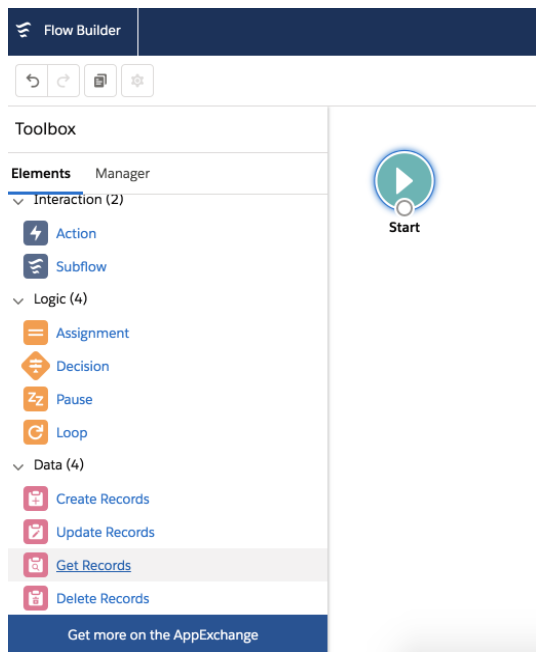Click the Update Records icon
The height and width of the screenshot is (658, 546).
click(x=36, y=532)
